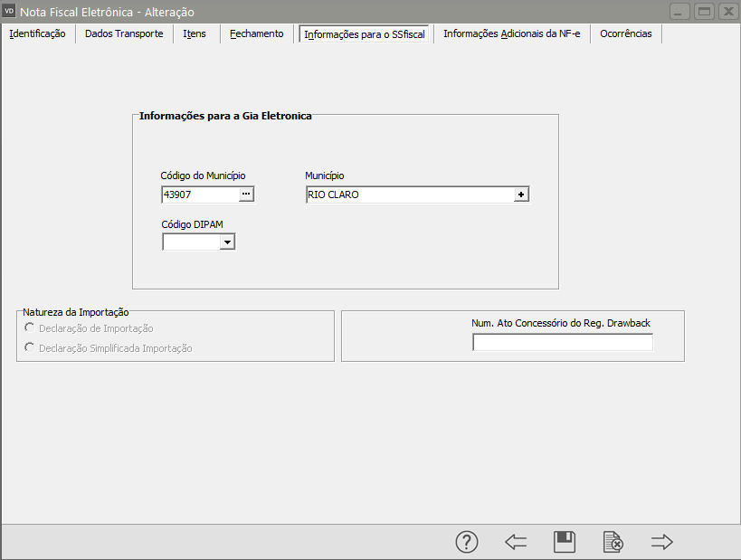Go back using the left arrow icon

pyautogui.click(x=516, y=542)
